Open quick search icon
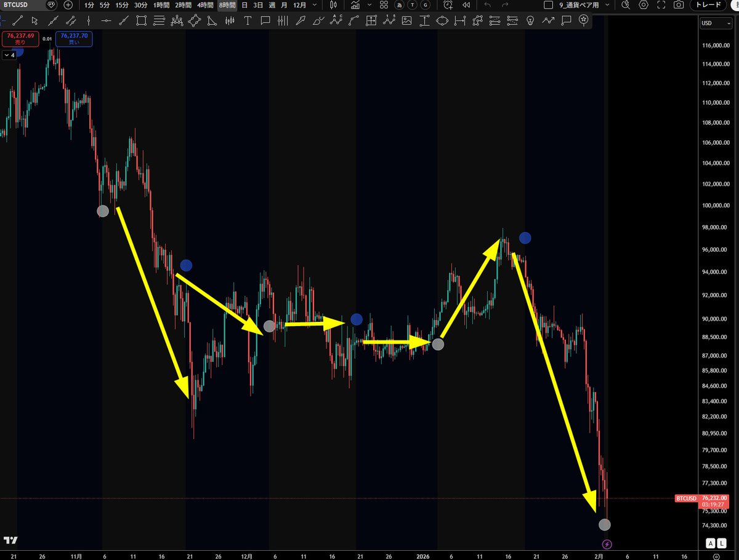 point(626,5)
